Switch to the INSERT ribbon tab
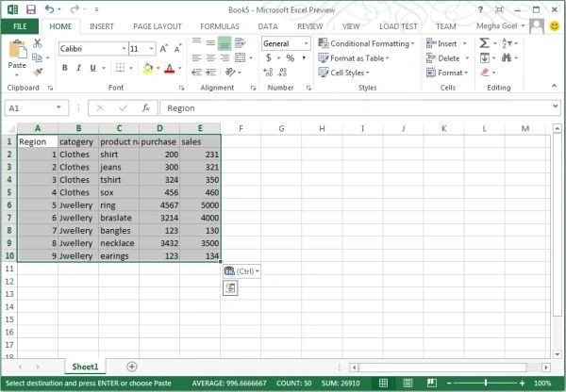This screenshot has width=566, height=392. tap(102, 26)
